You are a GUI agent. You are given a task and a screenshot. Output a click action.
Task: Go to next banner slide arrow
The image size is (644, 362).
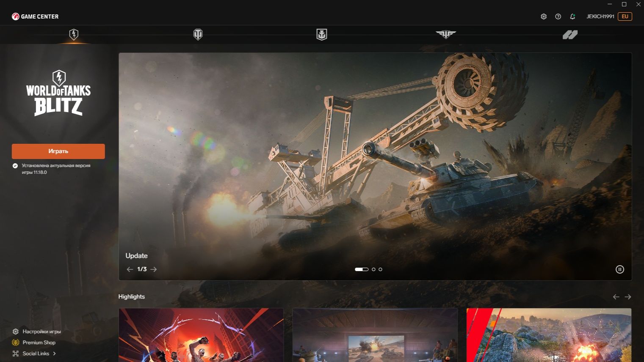pos(154,269)
